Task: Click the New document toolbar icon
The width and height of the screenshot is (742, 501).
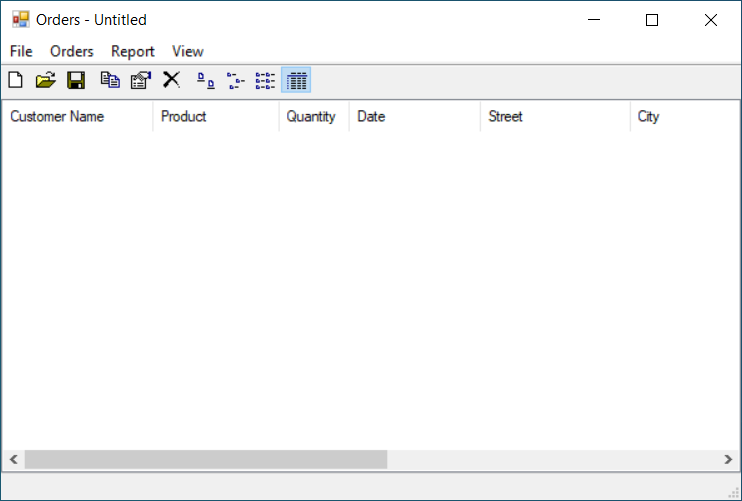Action: pos(16,80)
